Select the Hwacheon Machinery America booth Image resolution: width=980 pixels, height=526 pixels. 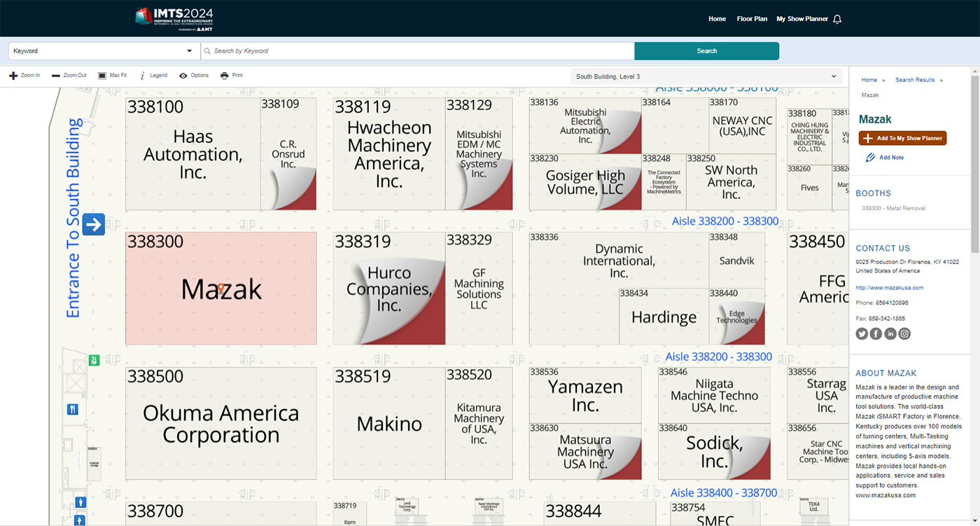point(389,154)
